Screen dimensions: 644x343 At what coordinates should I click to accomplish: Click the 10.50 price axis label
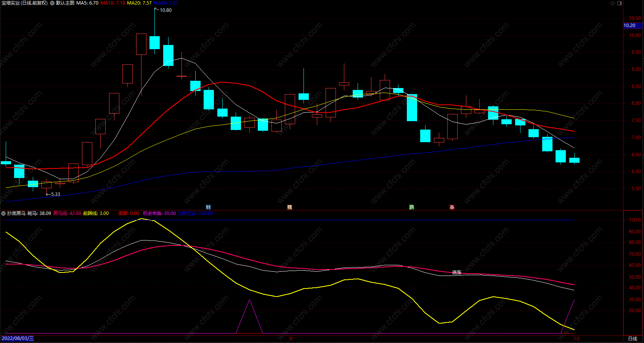(635, 18)
